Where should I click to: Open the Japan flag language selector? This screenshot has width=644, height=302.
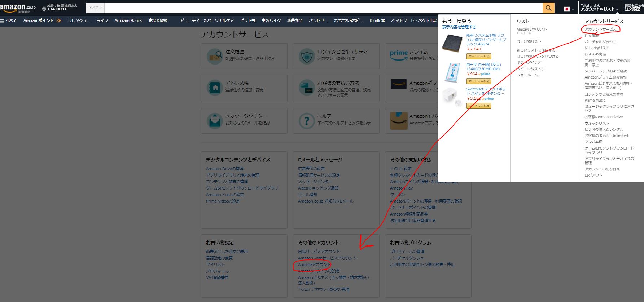[568, 9]
